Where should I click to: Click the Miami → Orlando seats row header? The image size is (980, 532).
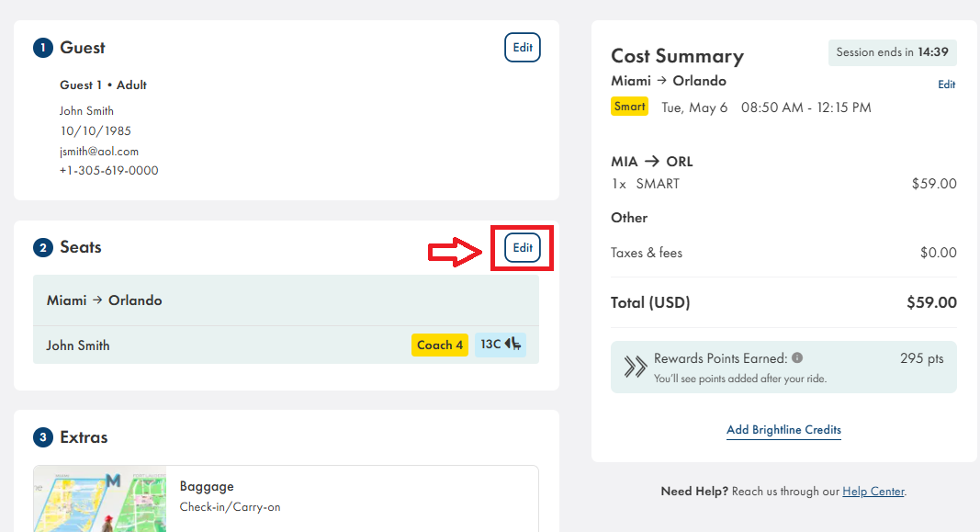pyautogui.click(x=286, y=300)
